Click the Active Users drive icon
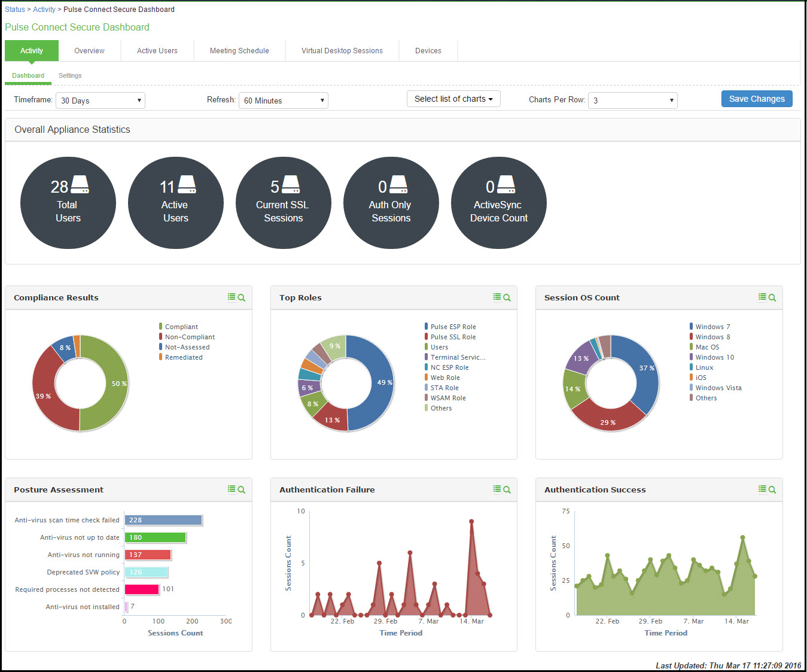The width and height of the screenshot is (807, 672). click(x=187, y=184)
